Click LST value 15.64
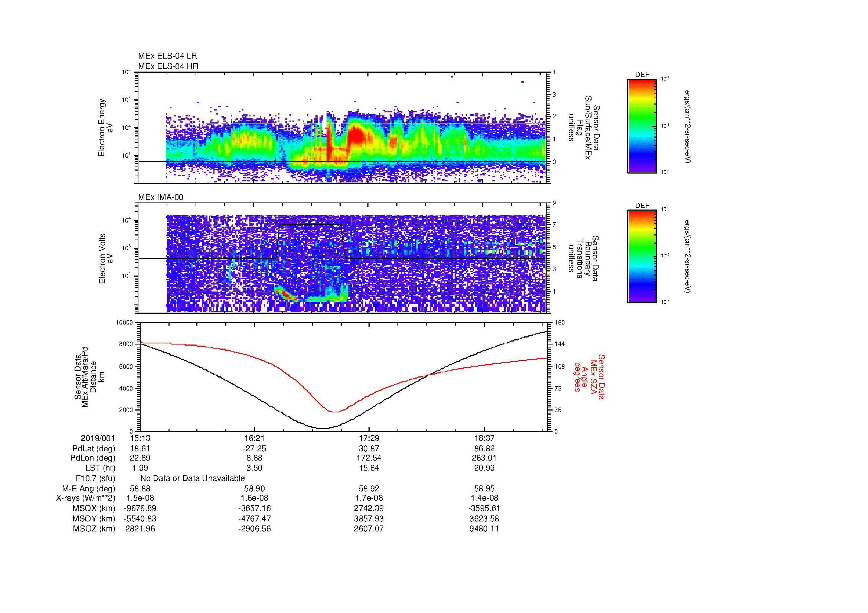Viewport: 868px width, 613px height. pos(369,468)
